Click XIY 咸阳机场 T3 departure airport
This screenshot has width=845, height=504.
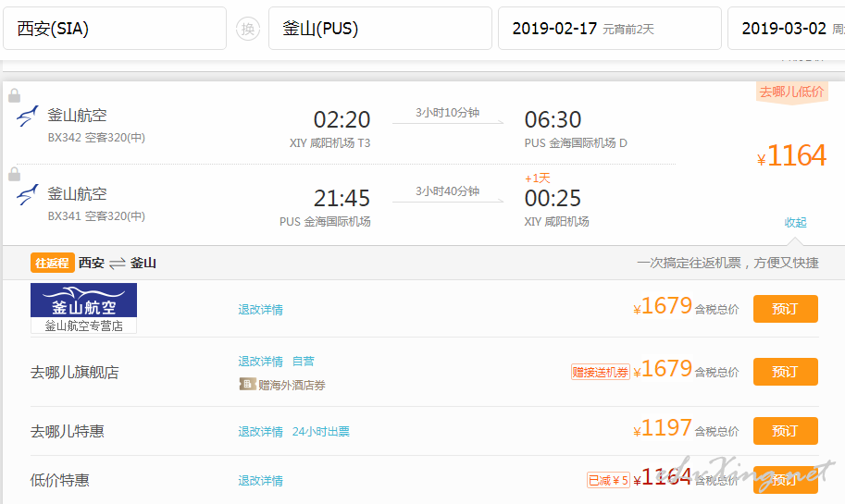(x=329, y=143)
